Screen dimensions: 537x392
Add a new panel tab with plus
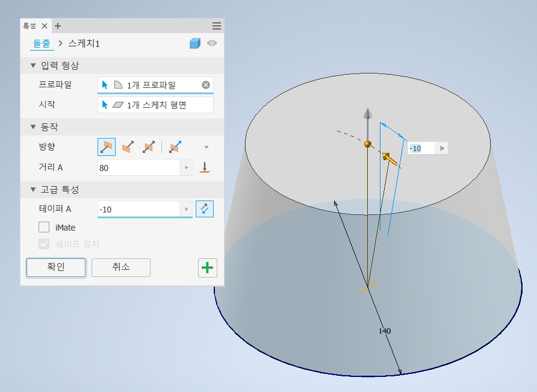[x=58, y=26]
